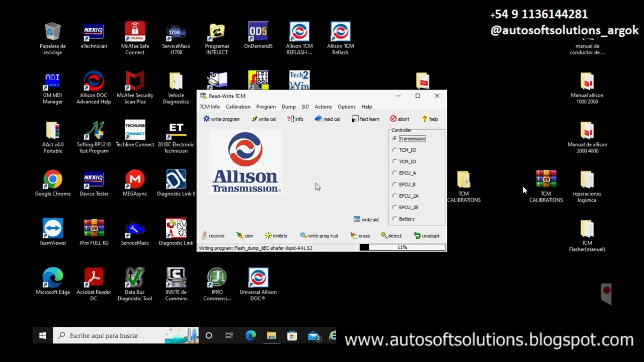This screenshot has height=362, width=644.
Task: Open the Options menu
Action: coord(346,107)
